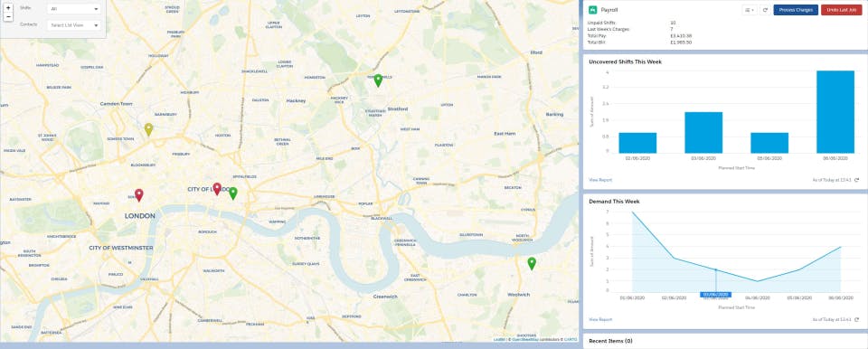The image size is (868, 349).
Task: Click the Hackney label on the map
Action: tap(297, 101)
